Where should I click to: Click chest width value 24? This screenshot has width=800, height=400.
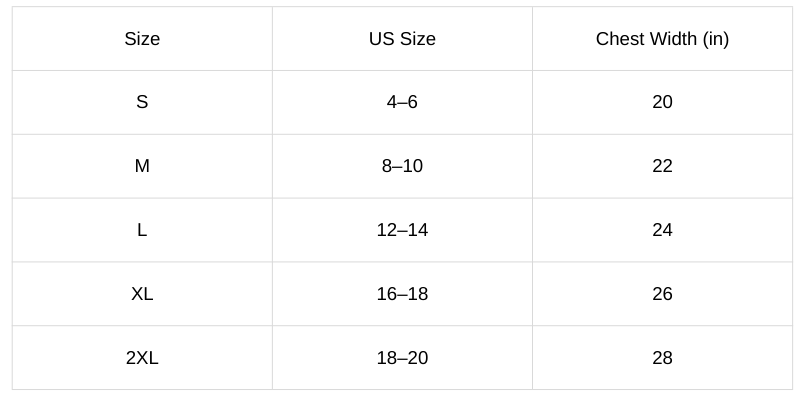pyautogui.click(x=662, y=230)
